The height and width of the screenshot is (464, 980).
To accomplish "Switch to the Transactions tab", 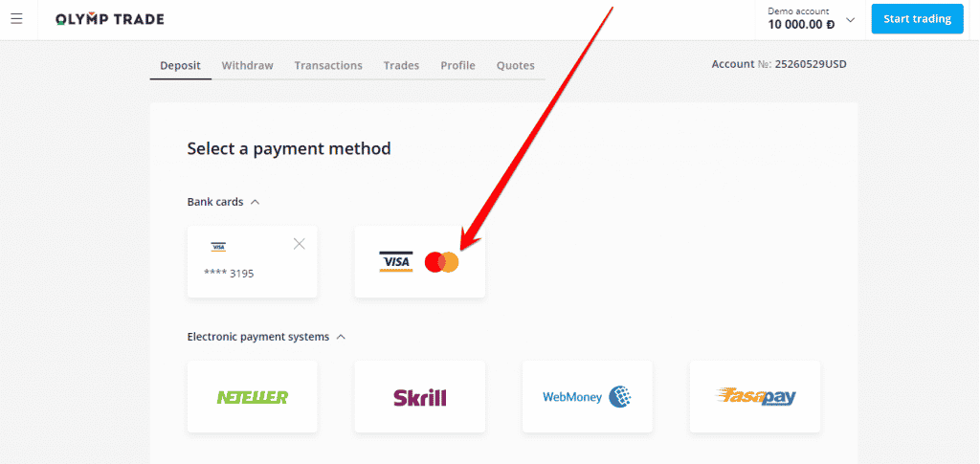I will click(328, 66).
